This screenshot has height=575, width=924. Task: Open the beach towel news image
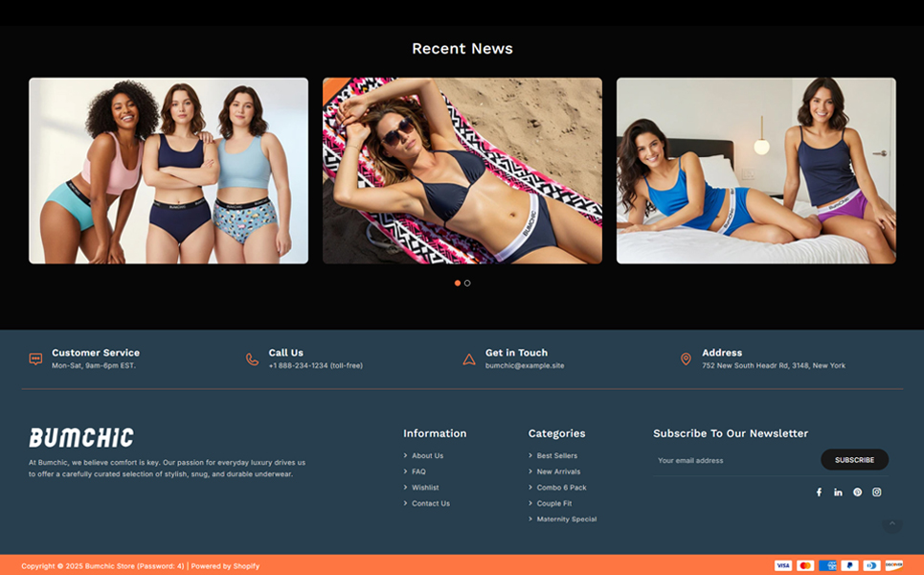(462, 171)
